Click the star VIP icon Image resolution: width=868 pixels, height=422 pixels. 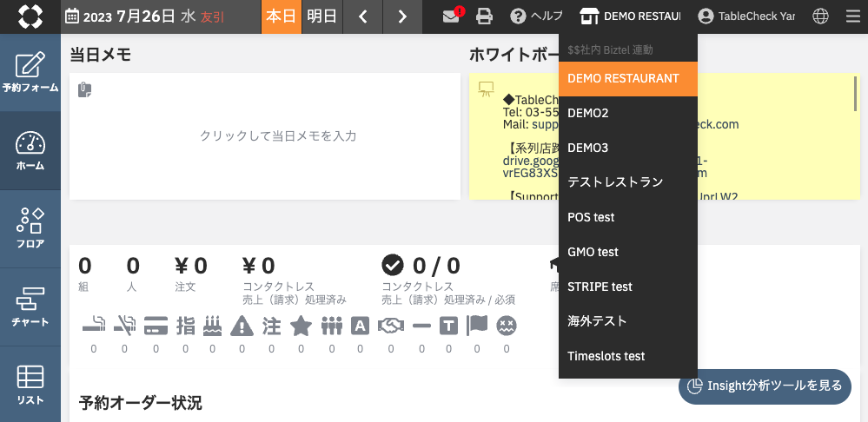coord(301,326)
